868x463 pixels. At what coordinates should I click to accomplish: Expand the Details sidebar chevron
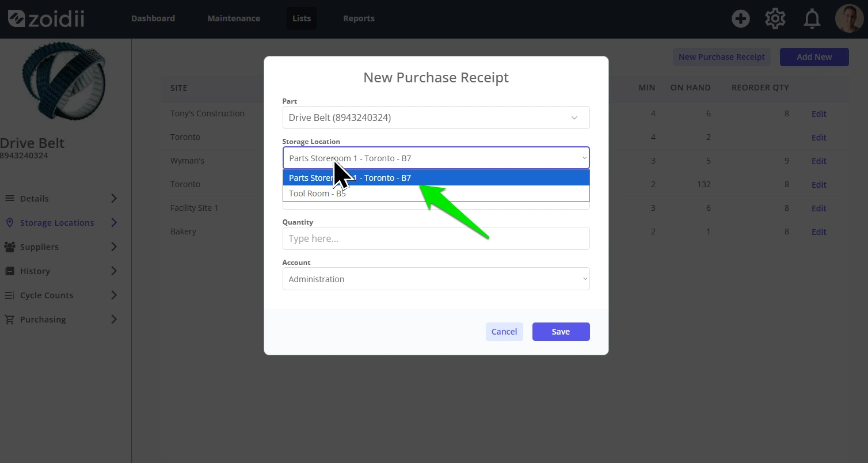[x=114, y=198]
